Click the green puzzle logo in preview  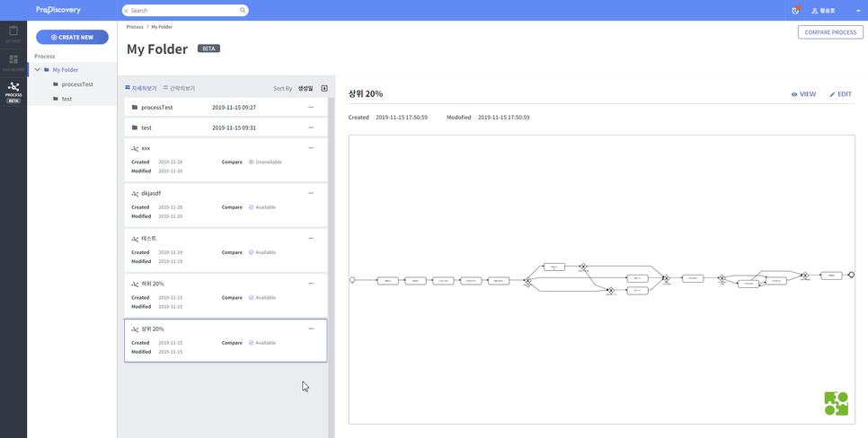836,403
